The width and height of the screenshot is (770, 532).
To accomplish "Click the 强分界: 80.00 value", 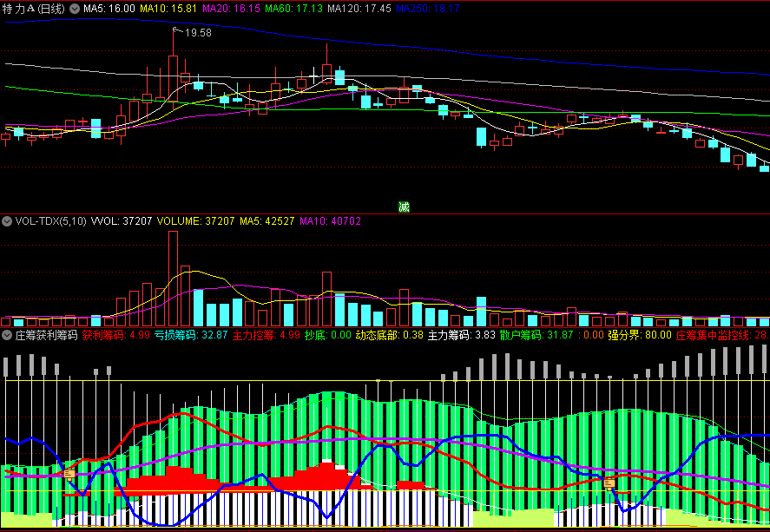I will point(640,335).
